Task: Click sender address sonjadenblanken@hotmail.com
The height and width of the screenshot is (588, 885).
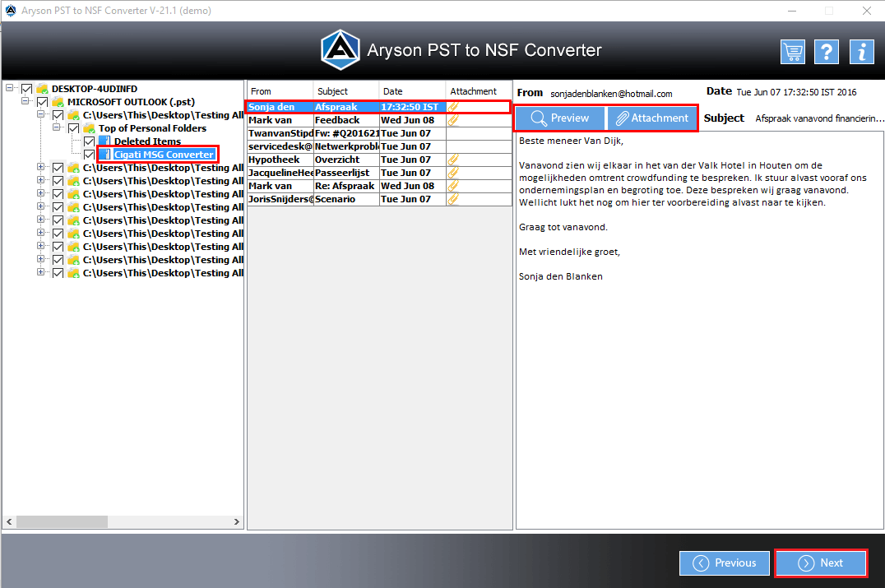Action: coord(611,94)
